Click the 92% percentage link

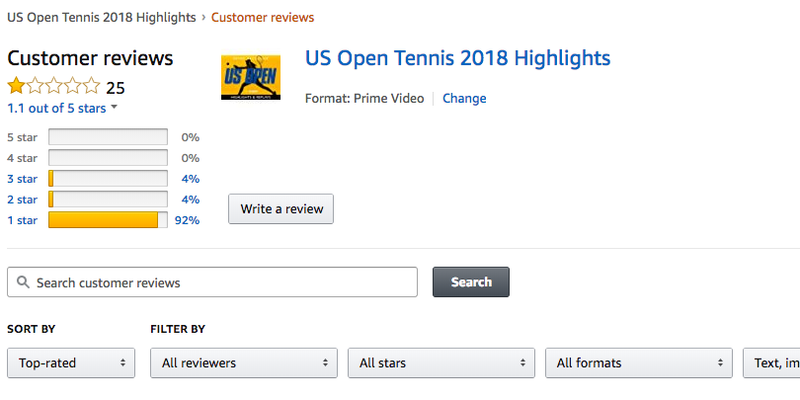pos(187,220)
